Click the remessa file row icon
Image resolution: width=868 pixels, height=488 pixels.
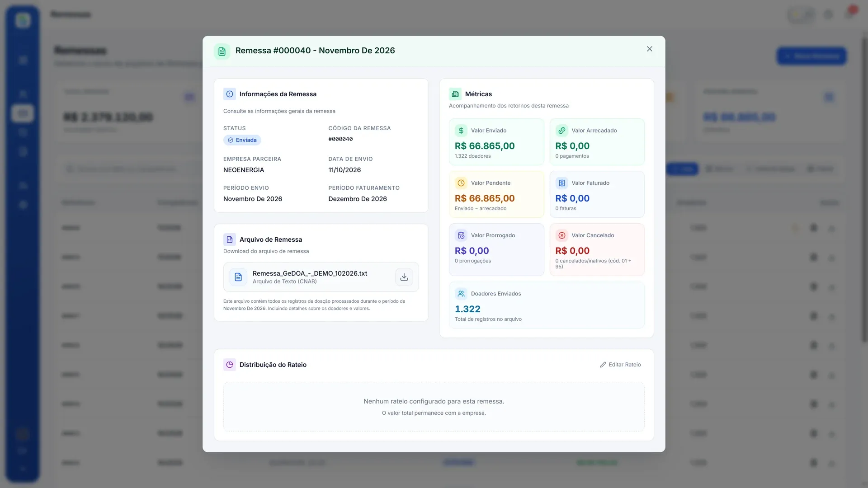click(x=238, y=277)
